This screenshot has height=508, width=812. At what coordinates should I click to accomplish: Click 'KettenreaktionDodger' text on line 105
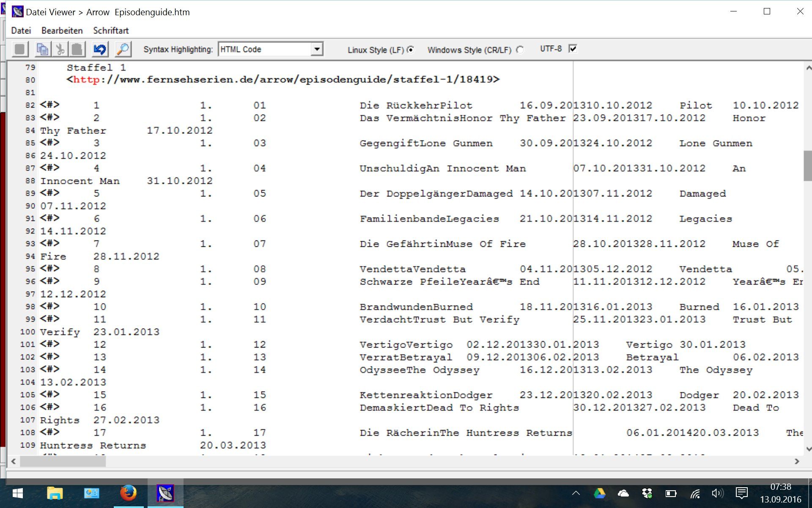pos(426,395)
